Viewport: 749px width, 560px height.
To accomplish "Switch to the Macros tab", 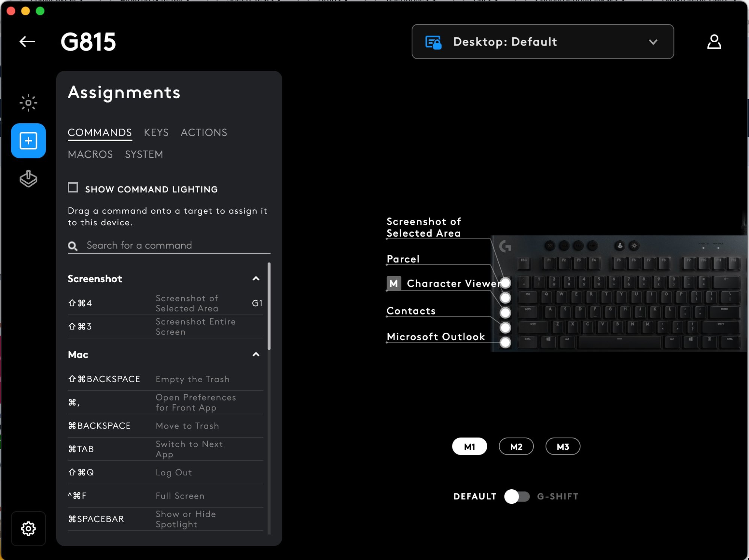I will tap(90, 155).
